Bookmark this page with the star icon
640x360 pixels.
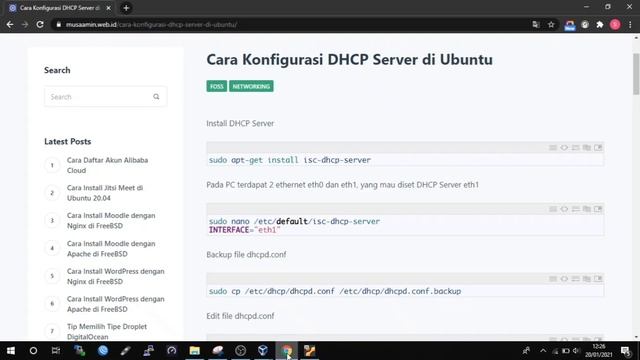click(x=551, y=24)
